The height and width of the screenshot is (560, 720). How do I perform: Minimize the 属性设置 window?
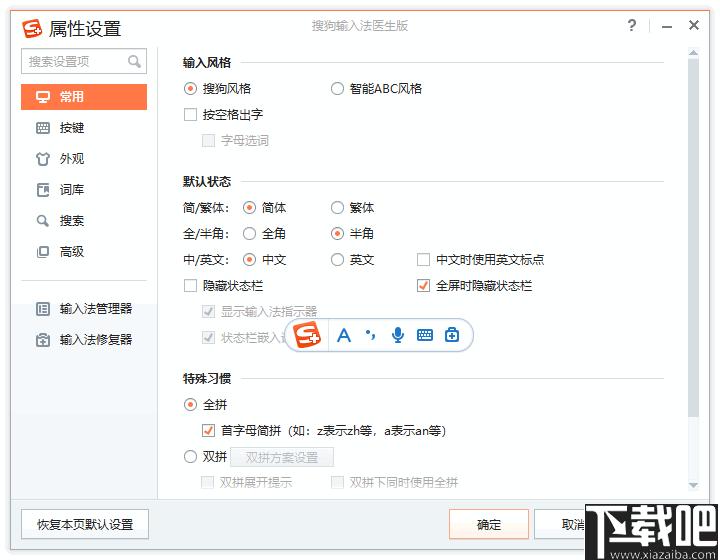tap(667, 27)
